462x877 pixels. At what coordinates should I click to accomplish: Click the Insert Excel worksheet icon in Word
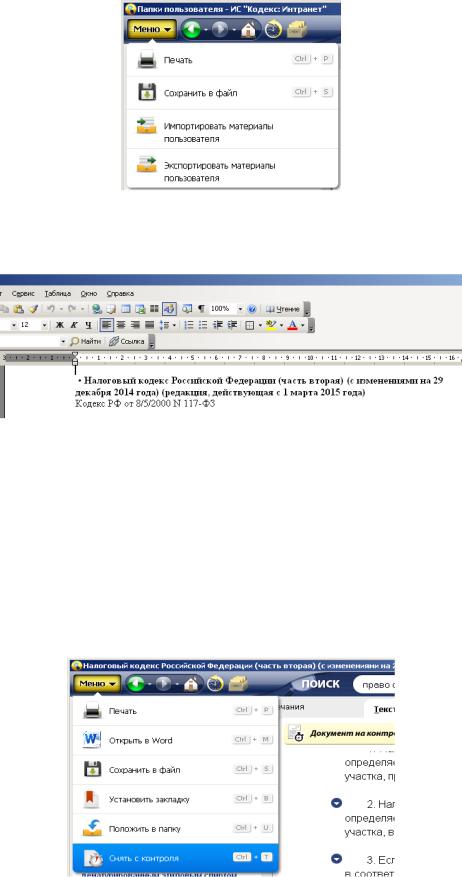[140, 309]
